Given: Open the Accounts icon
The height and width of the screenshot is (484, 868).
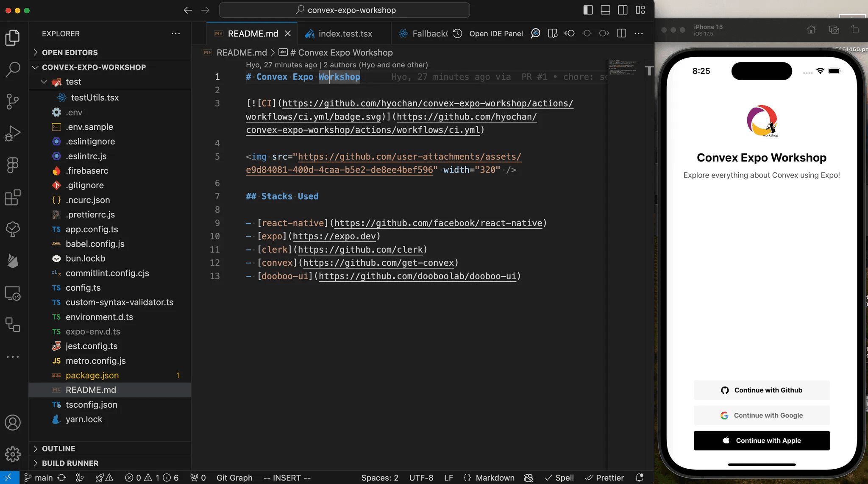Looking at the screenshot, I should [13, 423].
